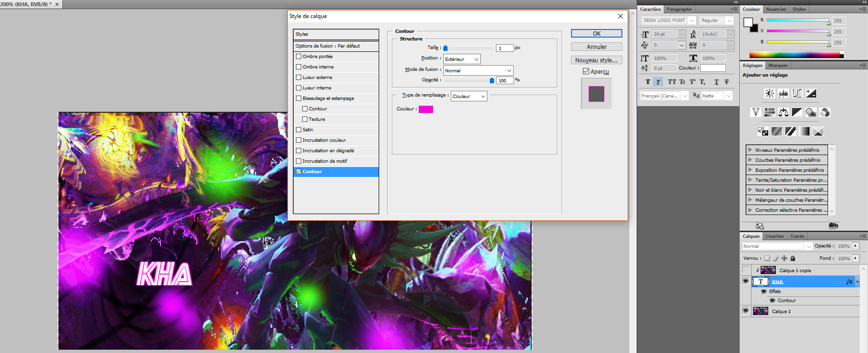This screenshot has width=868, height=353.
Task: Switch to Tracés tab
Action: click(x=797, y=236)
